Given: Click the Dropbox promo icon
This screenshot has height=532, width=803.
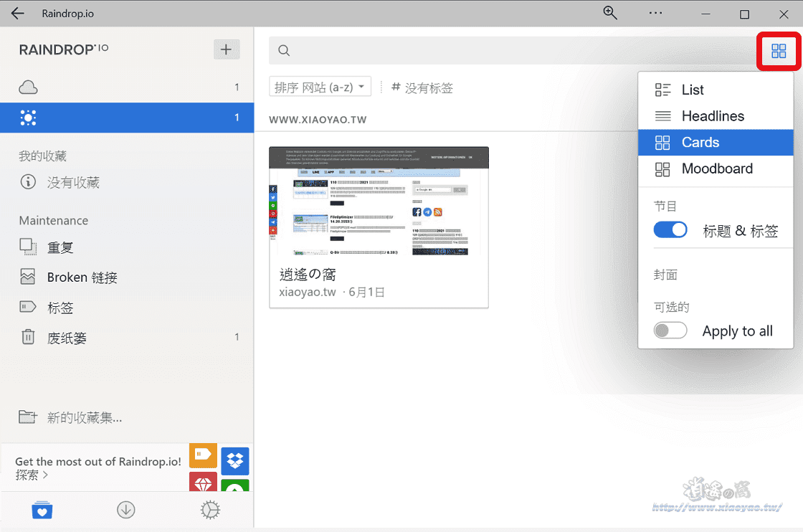Looking at the screenshot, I should click(235, 461).
